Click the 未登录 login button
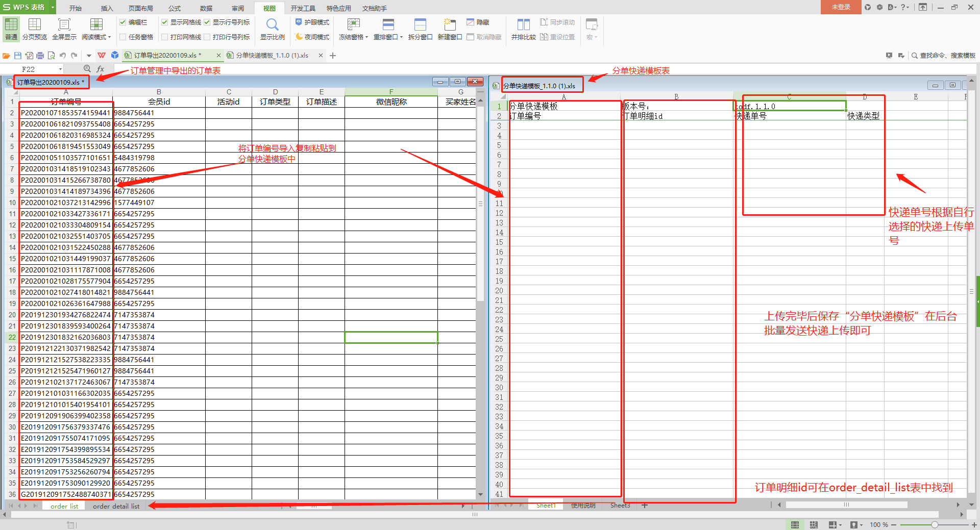The height and width of the screenshot is (530, 980). tap(841, 7)
